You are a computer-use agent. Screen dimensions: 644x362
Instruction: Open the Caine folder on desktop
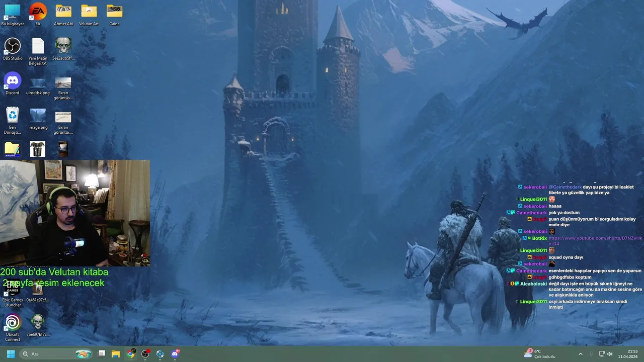(x=114, y=15)
